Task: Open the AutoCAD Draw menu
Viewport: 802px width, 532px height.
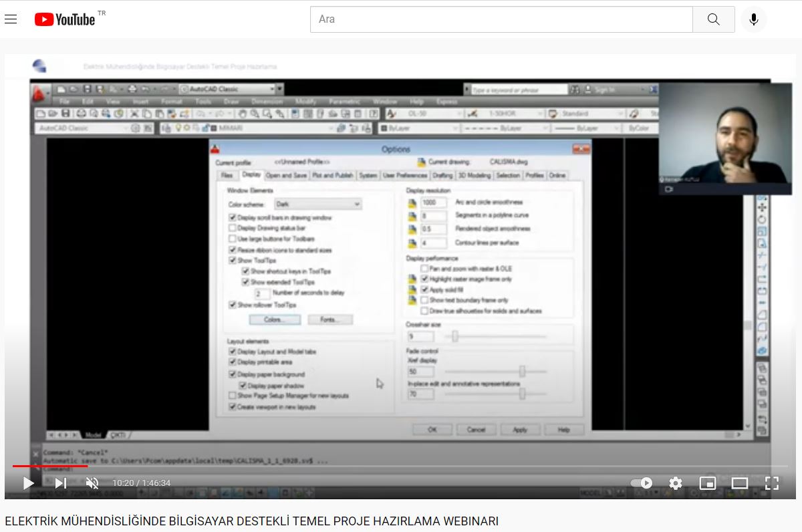Action: (231, 102)
